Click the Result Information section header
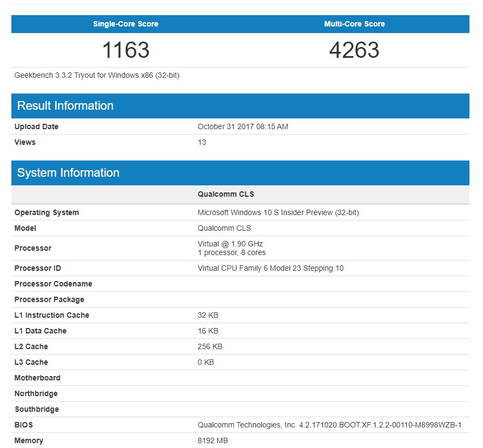Image resolution: width=483 pixels, height=448 pixels. [x=240, y=106]
